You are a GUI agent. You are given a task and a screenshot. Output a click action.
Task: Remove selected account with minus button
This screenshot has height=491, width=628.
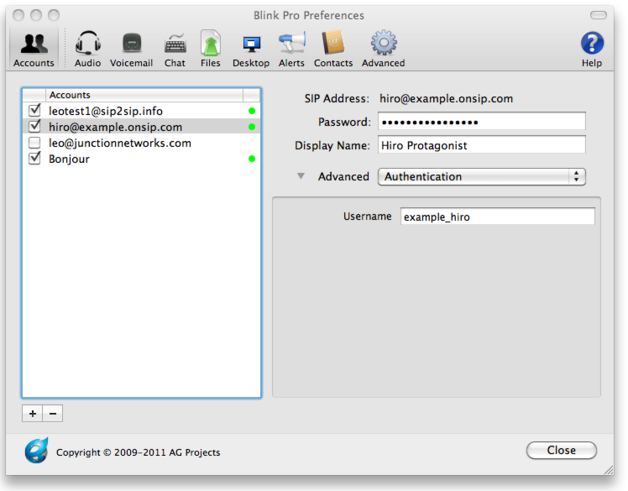click(x=53, y=413)
